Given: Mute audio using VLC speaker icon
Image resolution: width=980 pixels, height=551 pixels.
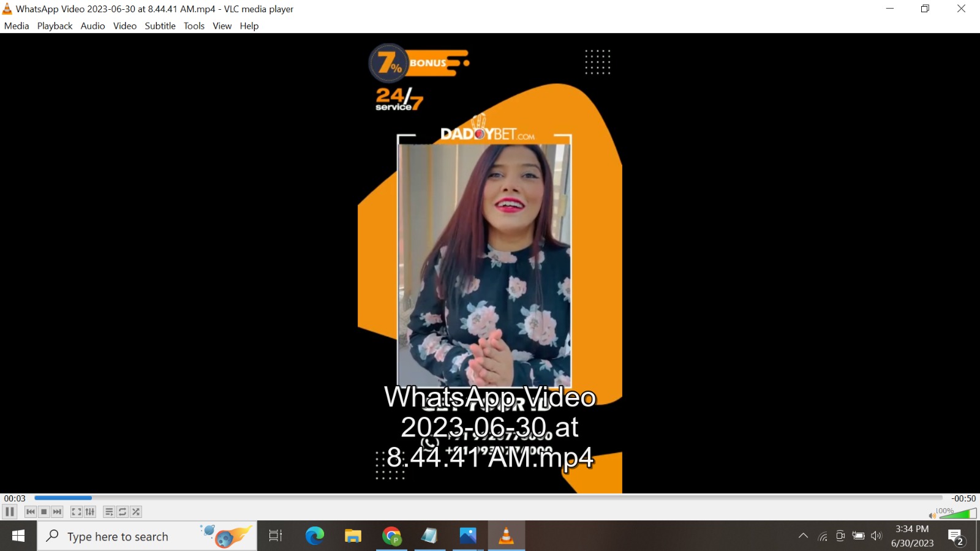Looking at the screenshot, I should (932, 515).
